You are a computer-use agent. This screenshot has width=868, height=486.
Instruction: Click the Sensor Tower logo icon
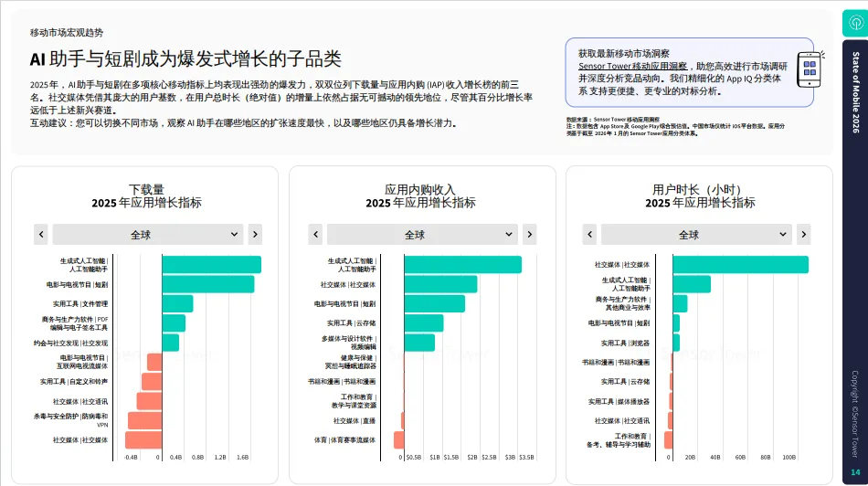point(856,23)
